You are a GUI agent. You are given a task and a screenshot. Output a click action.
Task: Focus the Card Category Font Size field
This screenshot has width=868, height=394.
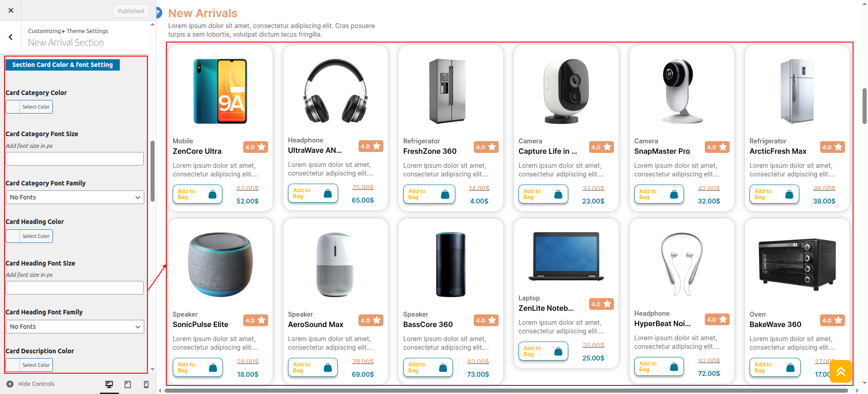75,159
